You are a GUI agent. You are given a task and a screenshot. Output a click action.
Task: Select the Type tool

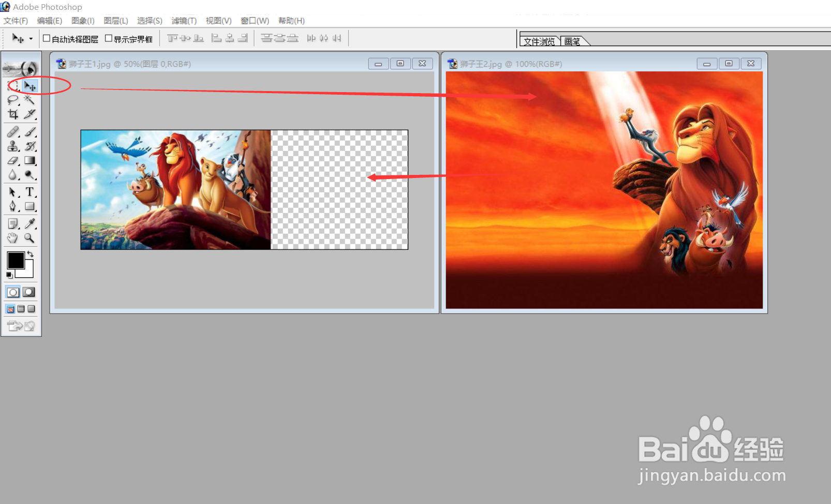pos(30,192)
